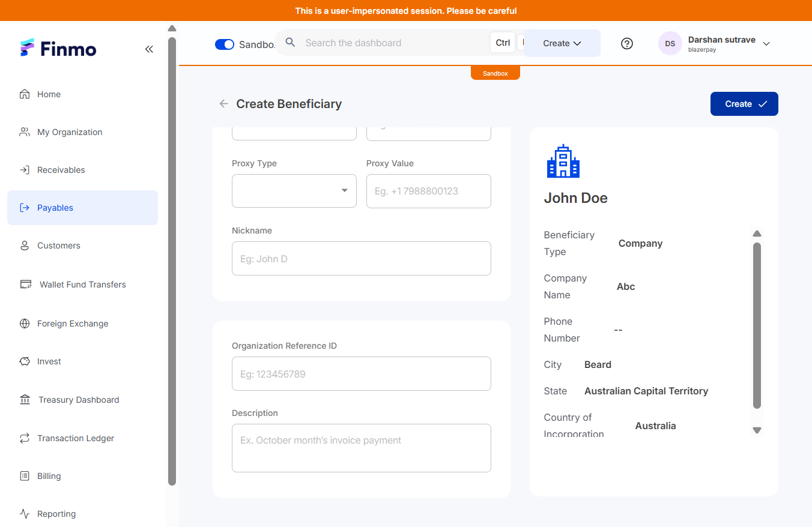The height and width of the screenshot is (527, 812).
Task: Open the Create dropdown in top bar
Action: [x=562, y=43]
